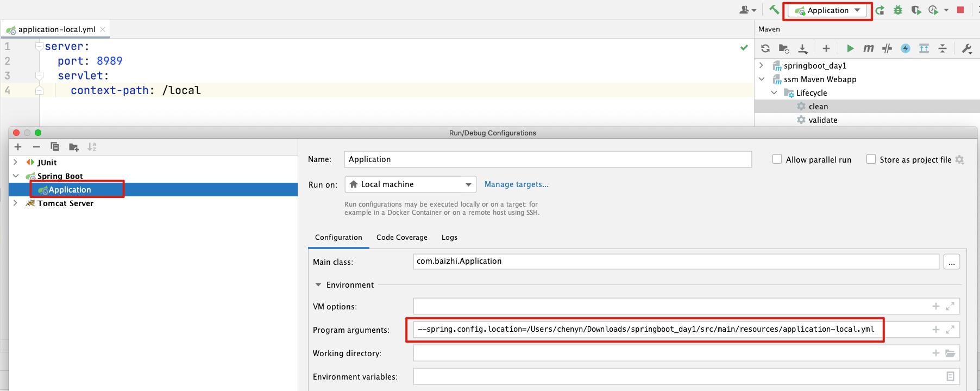Screen dimensions: 980x391
Task: Run Application with coverage shield icon
Action: (x=916, y=10)
